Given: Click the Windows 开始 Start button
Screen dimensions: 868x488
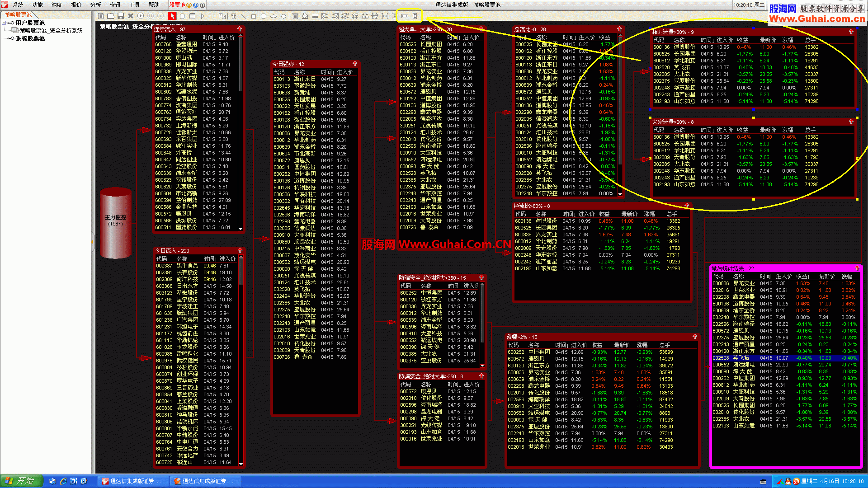Looking at the screenshot, I should pyautogui.click(x=22, y=481).
